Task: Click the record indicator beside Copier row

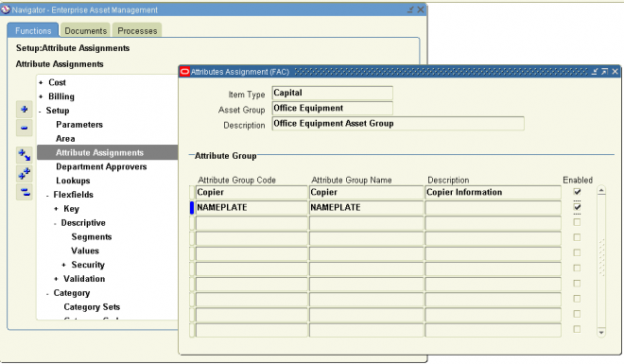Action: (192, 192)
